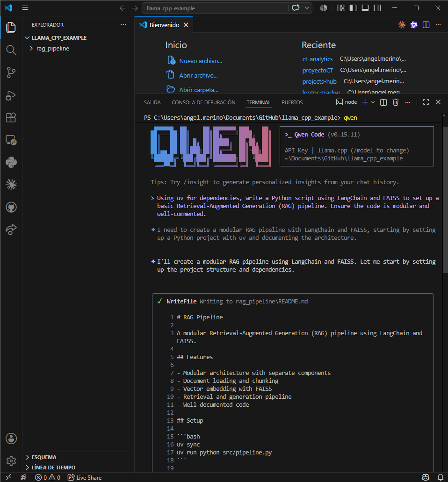Open the hamburger application menu
The height and width of the screenshot is (482, 448).
click(x=25, y=8)
